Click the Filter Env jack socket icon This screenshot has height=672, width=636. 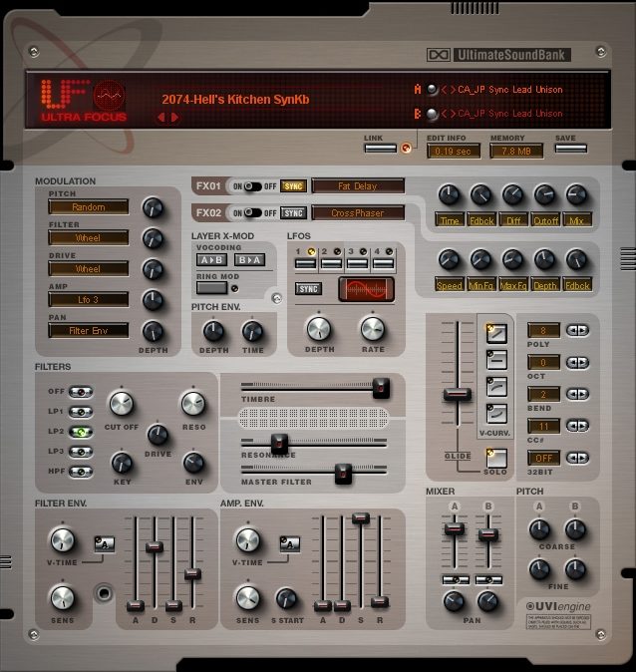pos(104,593)
